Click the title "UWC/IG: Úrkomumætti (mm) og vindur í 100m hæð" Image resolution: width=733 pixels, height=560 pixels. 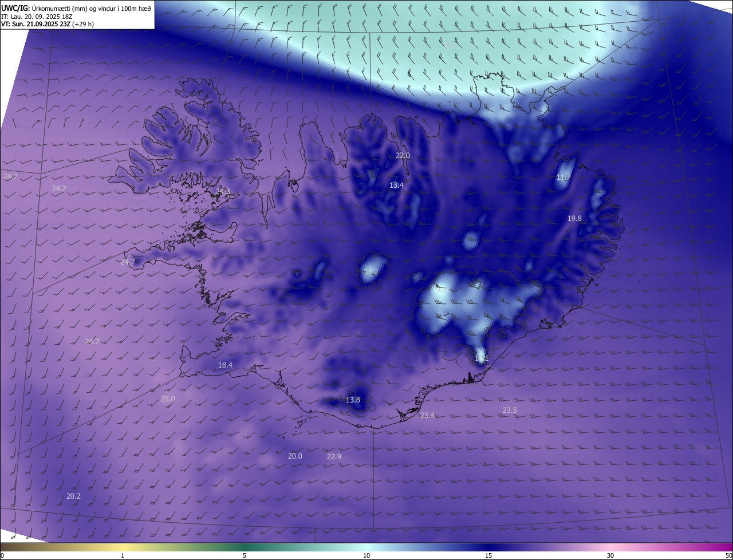(x=76, y=8)
